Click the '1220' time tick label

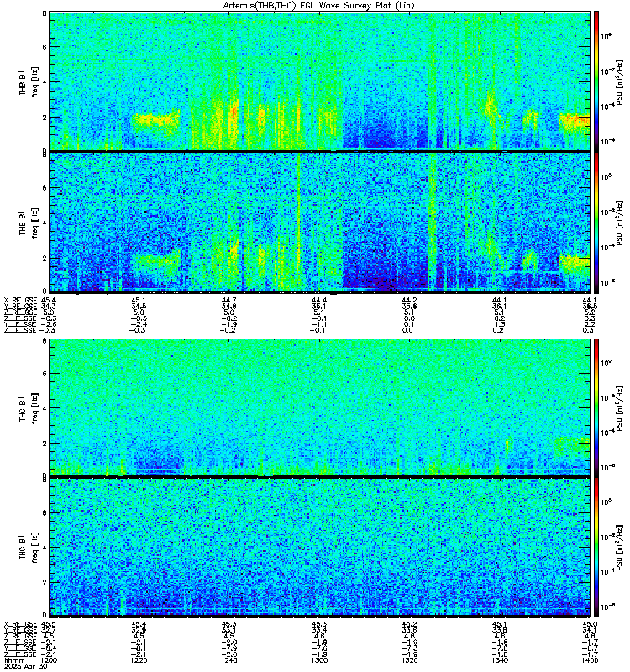[139, 660]
